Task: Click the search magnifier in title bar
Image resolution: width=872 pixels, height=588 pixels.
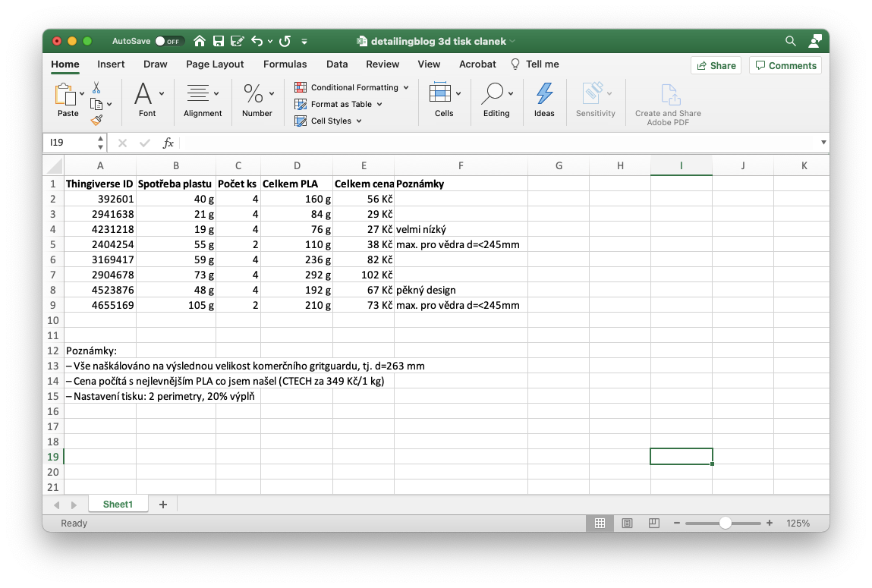Action: (791, 41)
